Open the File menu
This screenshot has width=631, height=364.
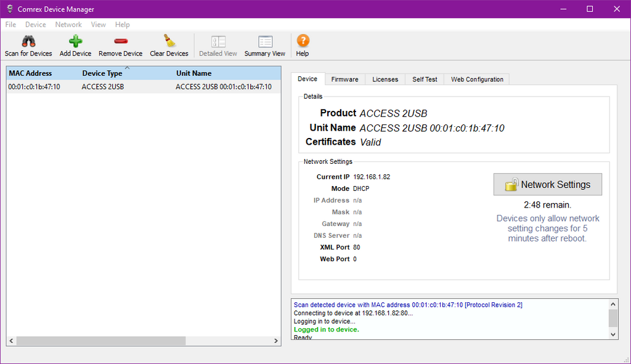[x=11, y=25]
